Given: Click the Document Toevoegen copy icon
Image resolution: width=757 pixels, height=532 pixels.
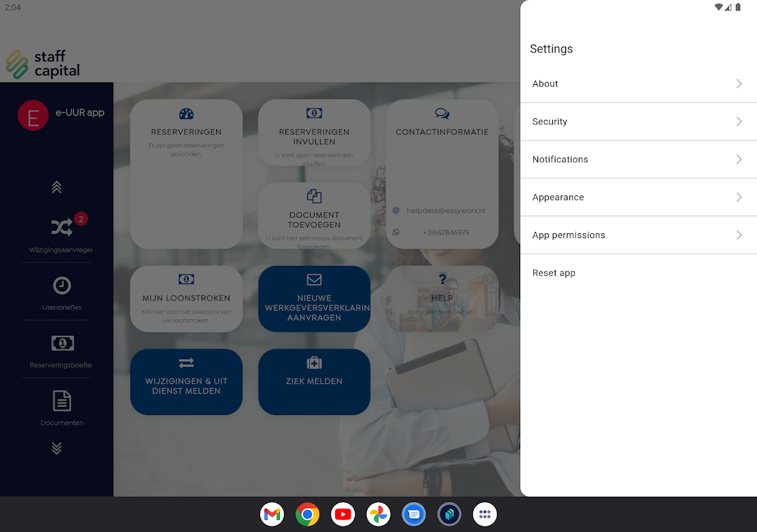Looking at the screenshot, I should pyautogui.click(x=314, y=196).
